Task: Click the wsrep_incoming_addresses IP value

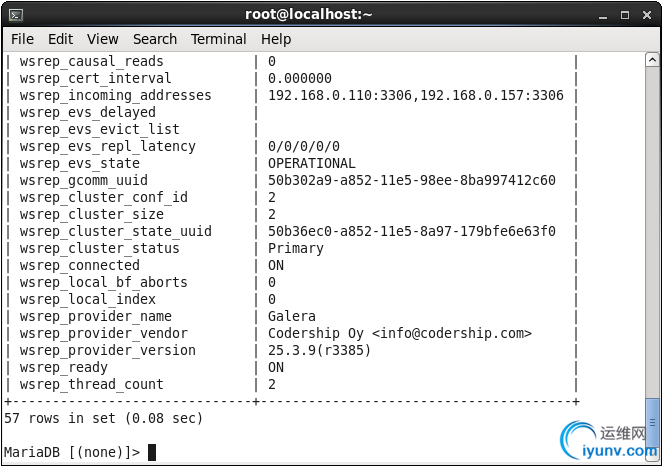Action: pyautogui.click(x=416, y=95)
